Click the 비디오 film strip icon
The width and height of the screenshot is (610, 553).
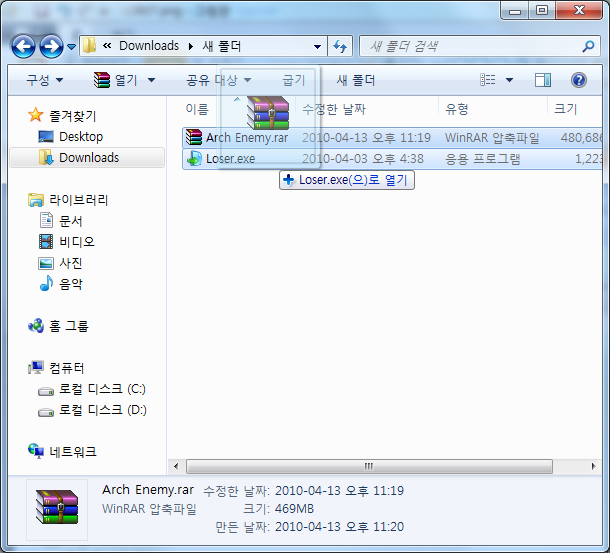tap(46, 242)
